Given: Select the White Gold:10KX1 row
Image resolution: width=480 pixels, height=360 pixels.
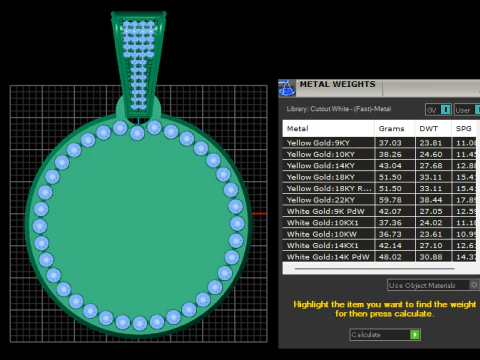Looking at the screenshot, I should click(x=379, y=223).
